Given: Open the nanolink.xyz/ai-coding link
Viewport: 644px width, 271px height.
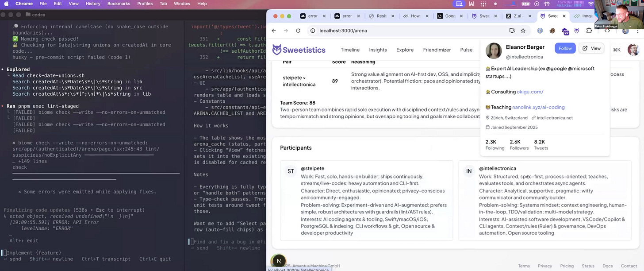Looking at the screenshot, I should (538, 107).
